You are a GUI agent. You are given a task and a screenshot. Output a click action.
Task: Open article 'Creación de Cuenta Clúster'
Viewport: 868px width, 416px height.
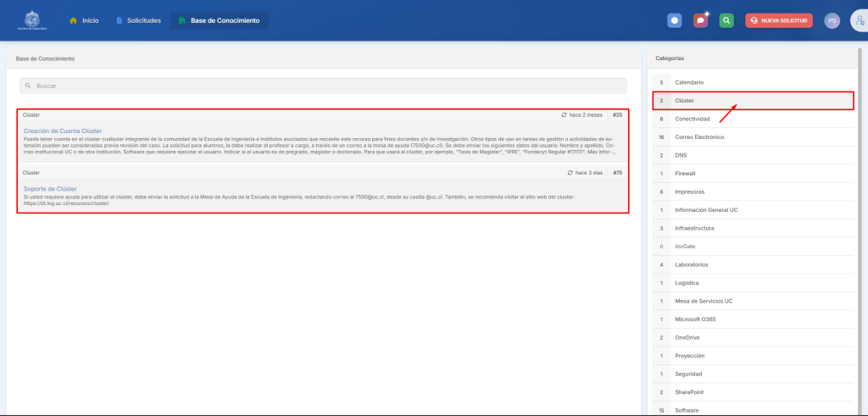63,131
